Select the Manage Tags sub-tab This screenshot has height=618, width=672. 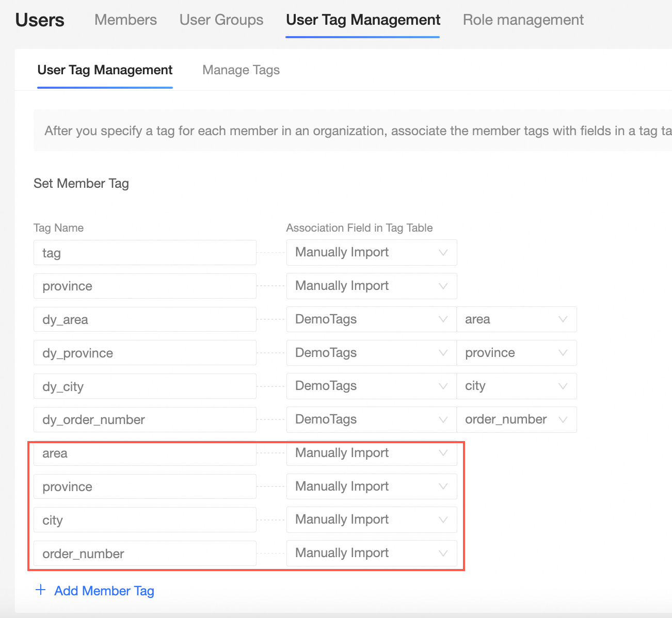pos(241,70)
